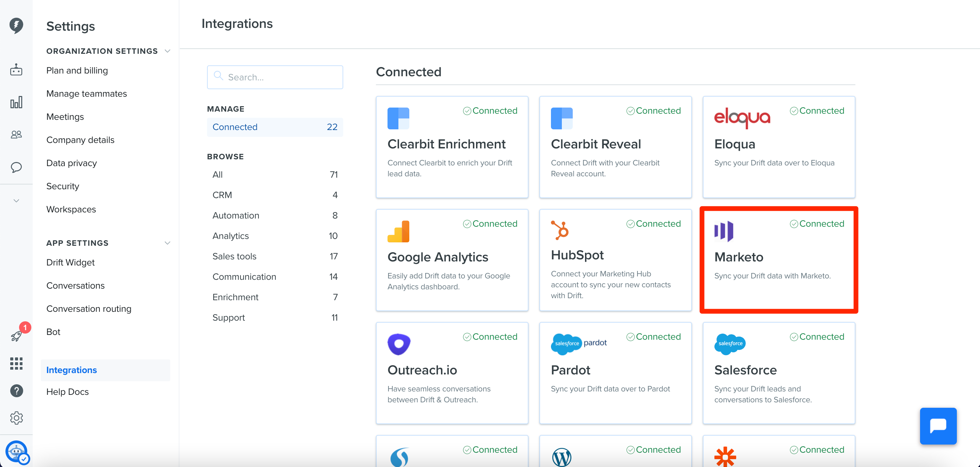The image size is (980, 467).
Task: Open the Clearbit Enrichment card
Action: (x=452, y=147)
